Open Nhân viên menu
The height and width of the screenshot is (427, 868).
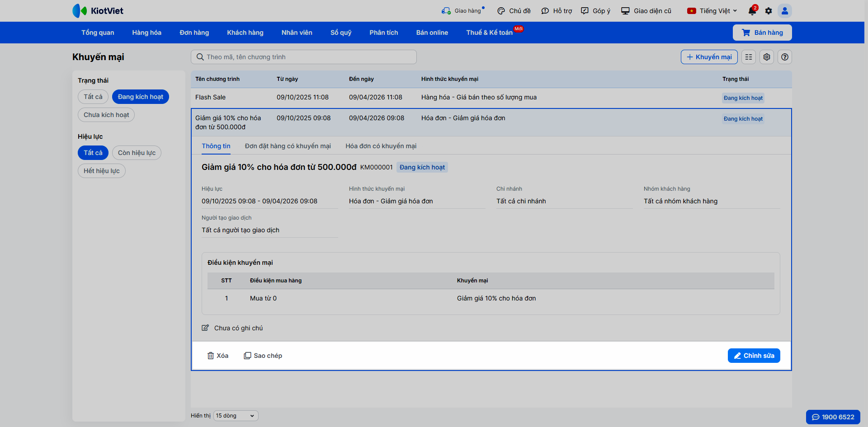[x=297, y=33]
